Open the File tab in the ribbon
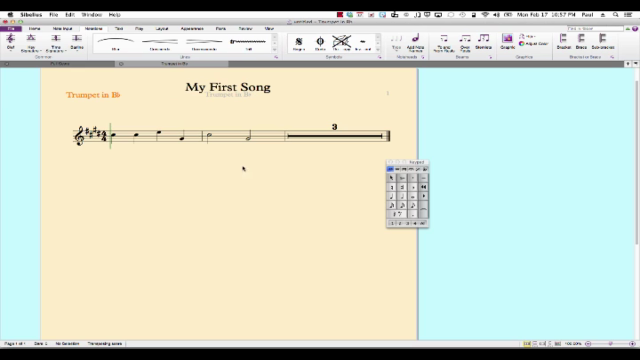640x360 pixels. point(11,29)
